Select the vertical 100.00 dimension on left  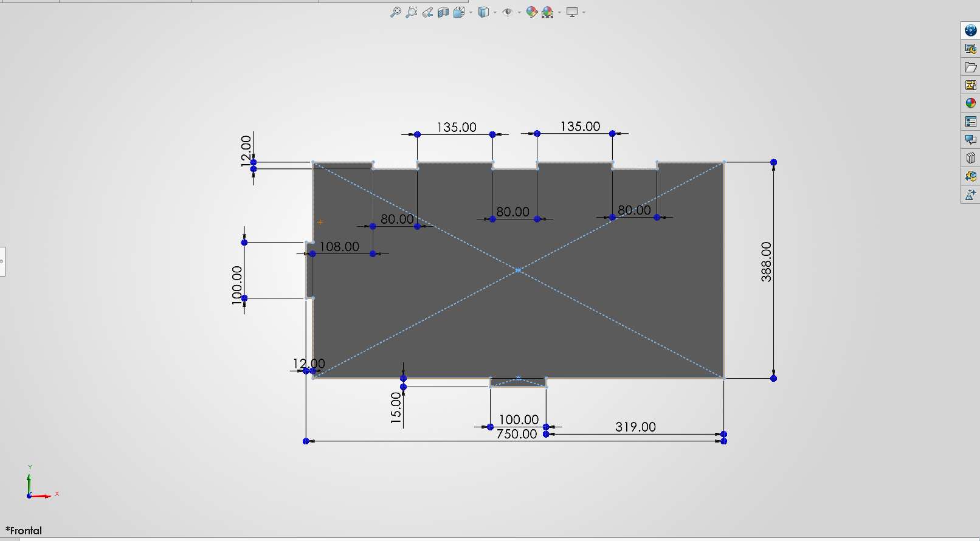pos(237,285)
